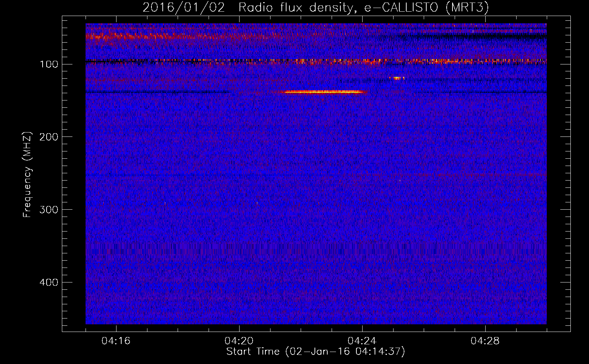Click the small bright spot near 120 MHz
Image resolution: width=589 pixels, height=364 pixels.
click(397, 78)
